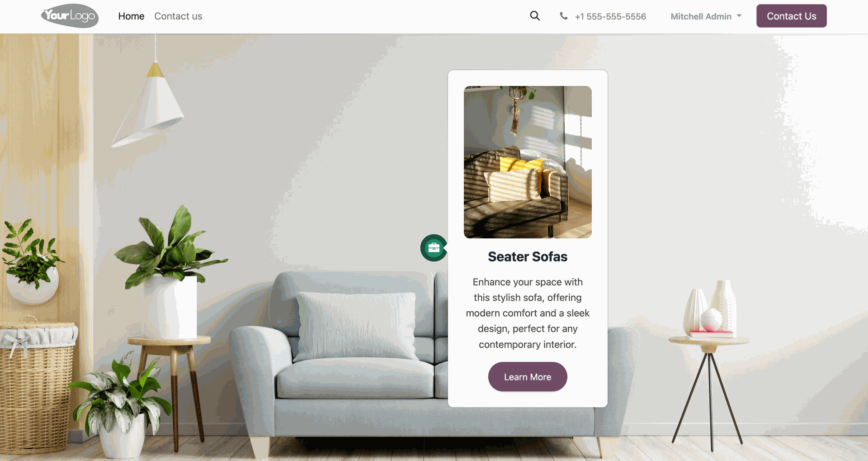Click the caret arrow beside Mitchell Admin
Image resolution: width=868 pixels, height=461 pixels.
739,16
